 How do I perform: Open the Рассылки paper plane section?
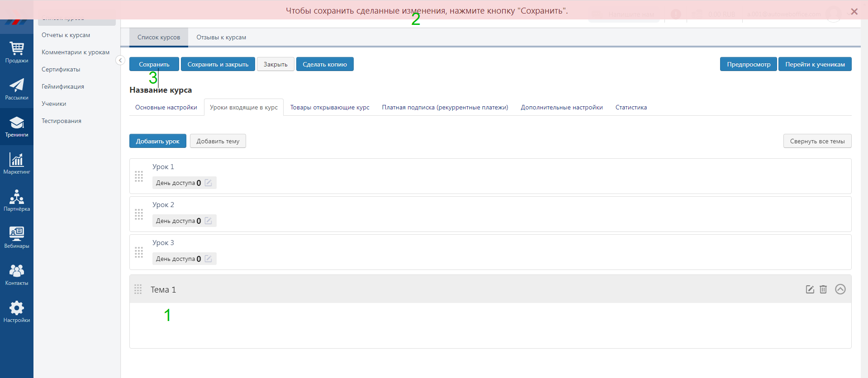pyautogui.click(x=17, y=90)
